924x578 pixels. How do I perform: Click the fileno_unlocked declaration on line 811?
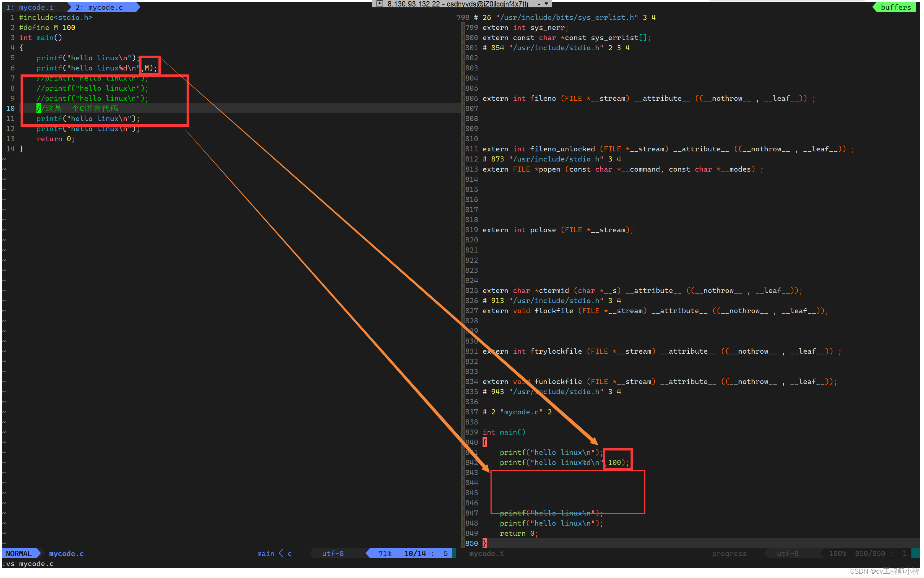pyautogui.click(x=668, y=149)
